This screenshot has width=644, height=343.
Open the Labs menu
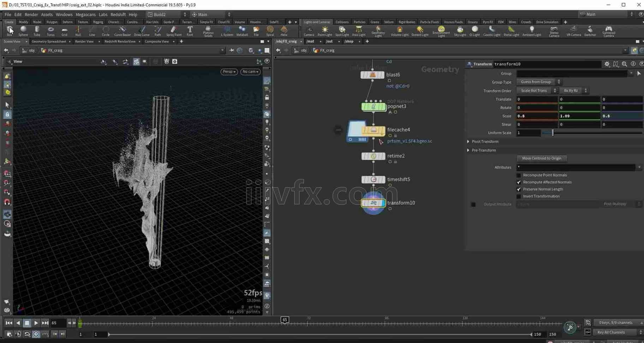(103, 14)
